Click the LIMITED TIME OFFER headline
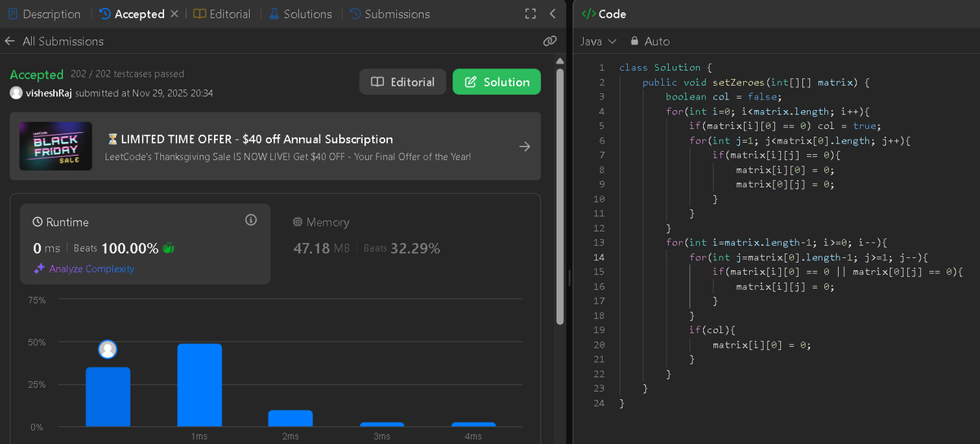 (256, 140)
